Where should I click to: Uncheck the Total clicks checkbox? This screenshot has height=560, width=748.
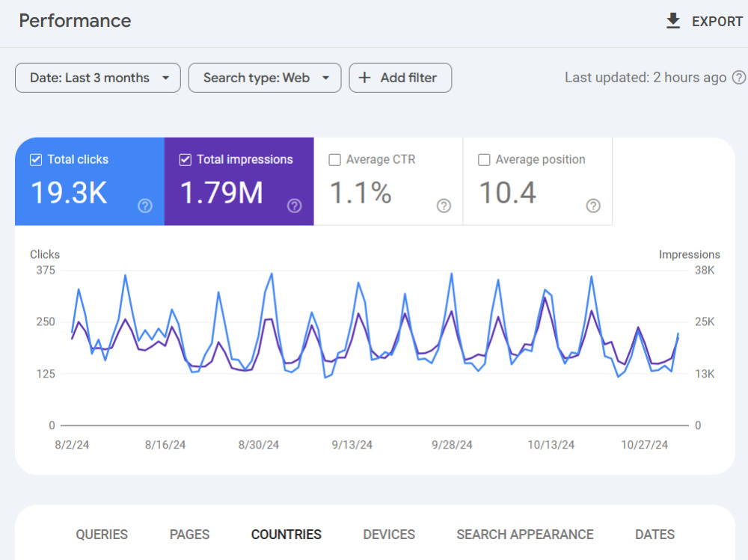(x=36, y=159)
